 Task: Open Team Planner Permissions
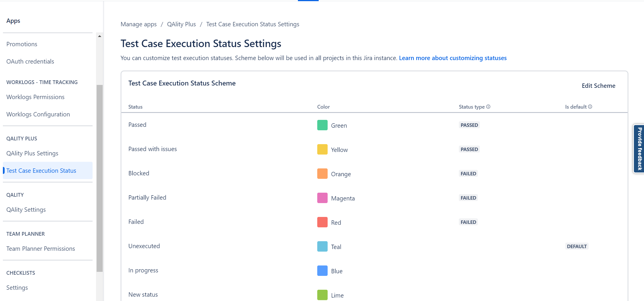point(40,248)
